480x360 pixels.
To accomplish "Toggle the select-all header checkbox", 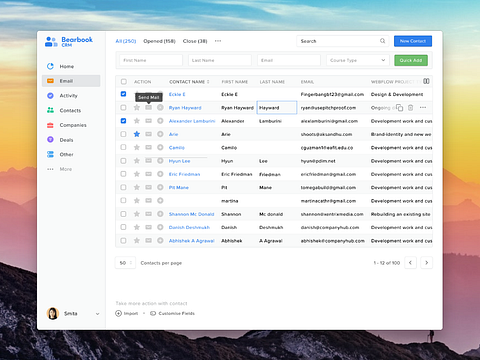I will (x=124, y=82).
